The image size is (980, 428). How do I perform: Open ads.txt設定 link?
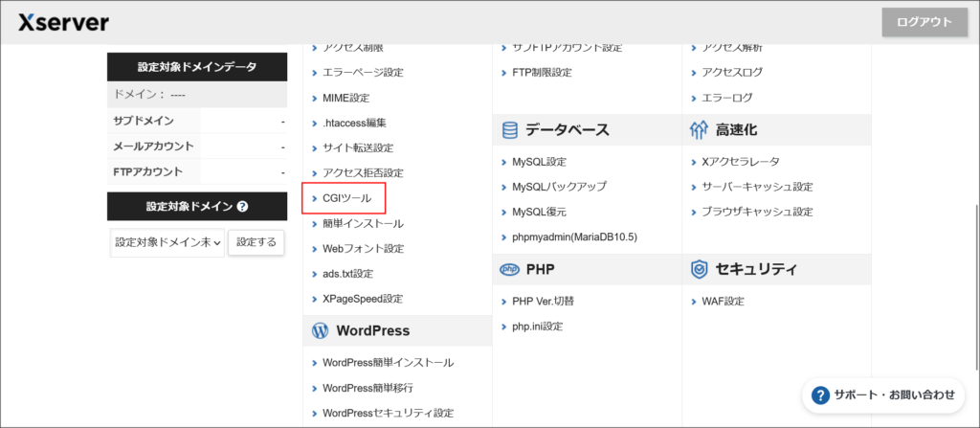pyautogui.click(x=347, y=274)
